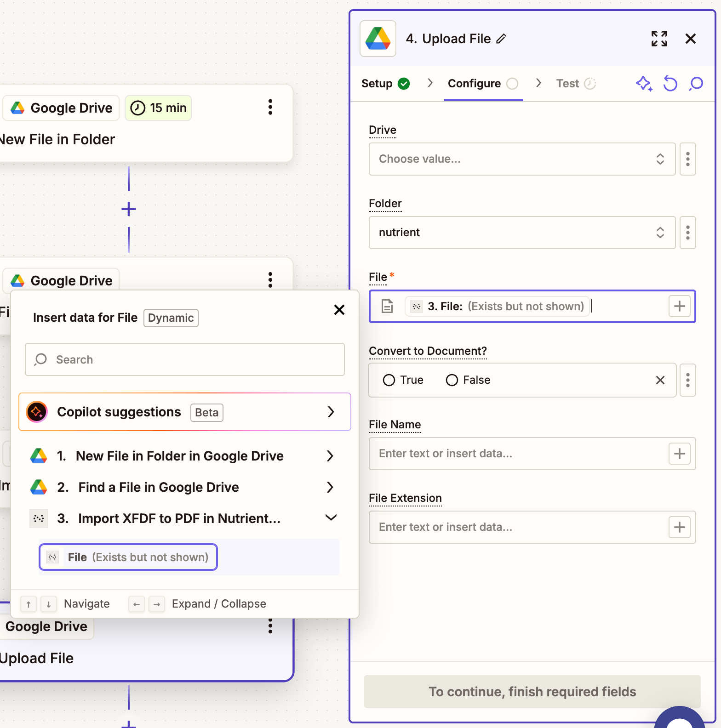Click the New File in Folder step title
721x728 pixels.
pyautogui.click(x=57, y=140)
